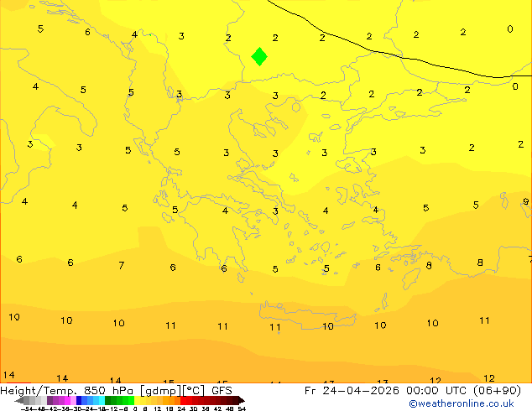The height and width of the screenshot is (411, 532).
Task: Click the temperature value '9' on the map
Action: coord(525,201)
